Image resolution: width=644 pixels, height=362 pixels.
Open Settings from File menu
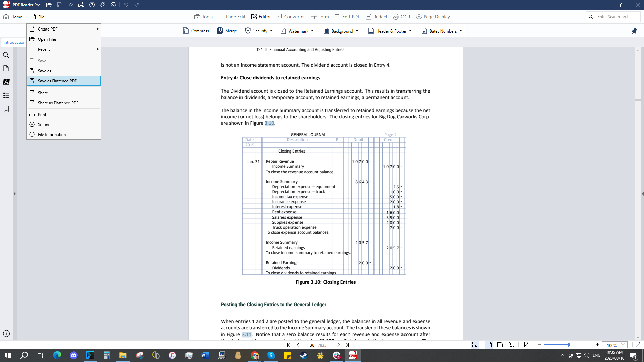(64, 124)
